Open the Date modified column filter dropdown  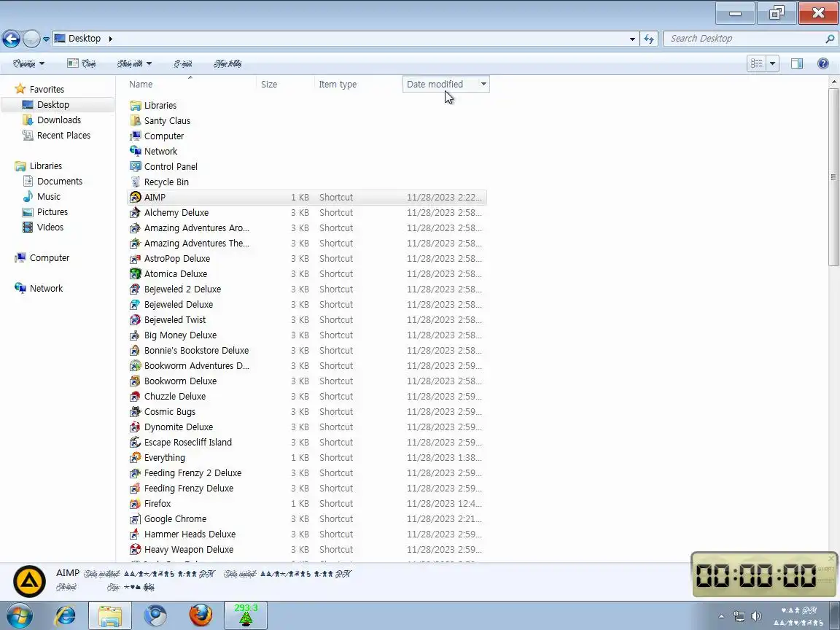coord(483,84)
